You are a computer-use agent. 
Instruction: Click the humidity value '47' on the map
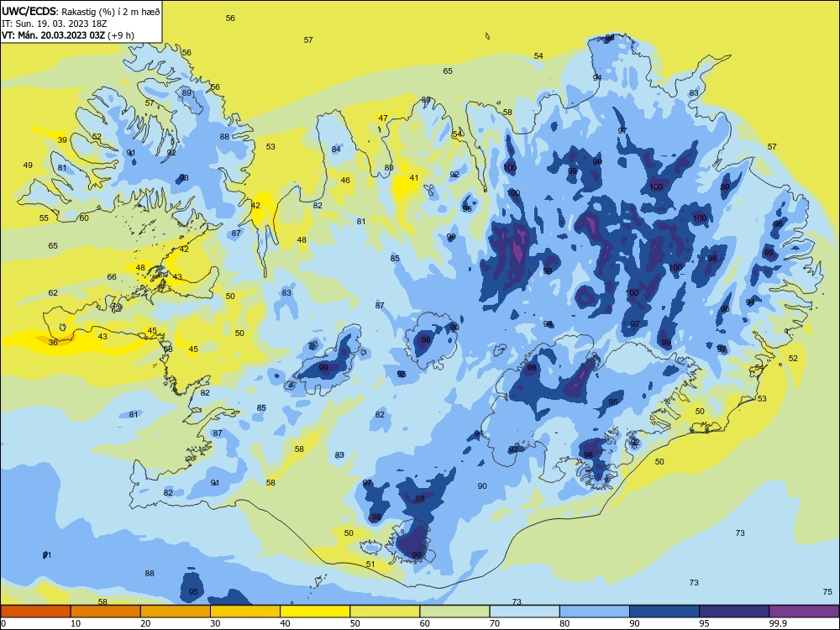(383, 118)
